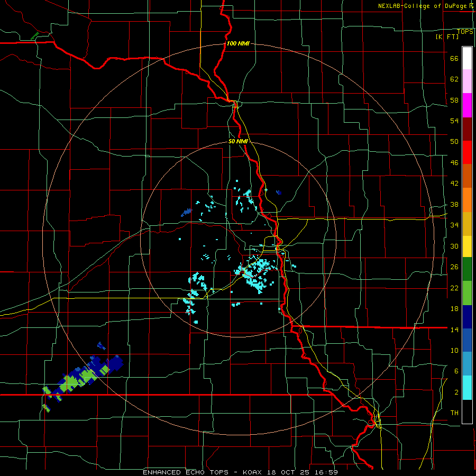Click the legend value '10'
This screenshot has height=476, width=476.
454,350
